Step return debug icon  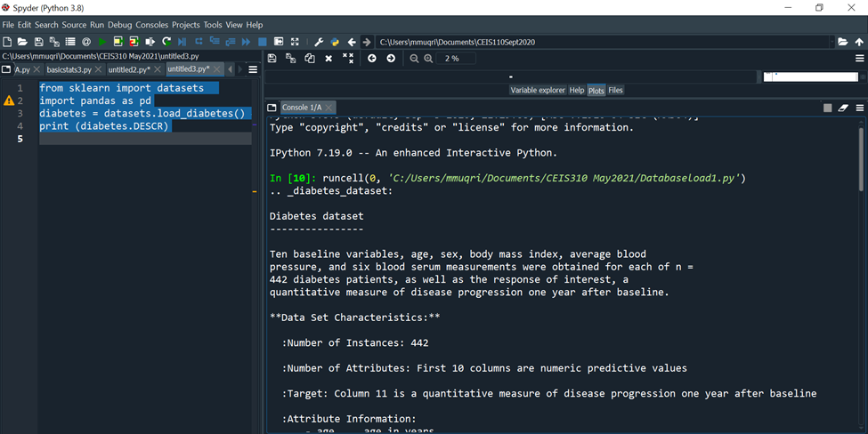click(x=231, y=42)
